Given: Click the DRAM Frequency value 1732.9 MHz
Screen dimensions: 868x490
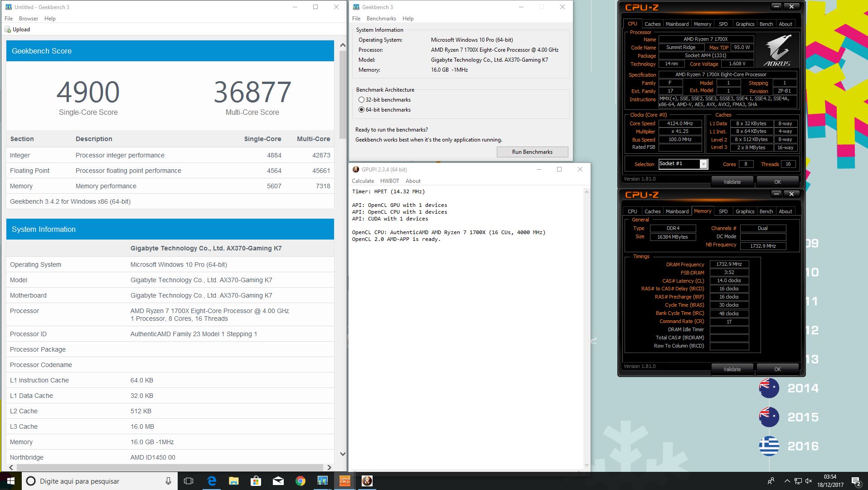Looking at the screenshot, I should click(729, 264).
